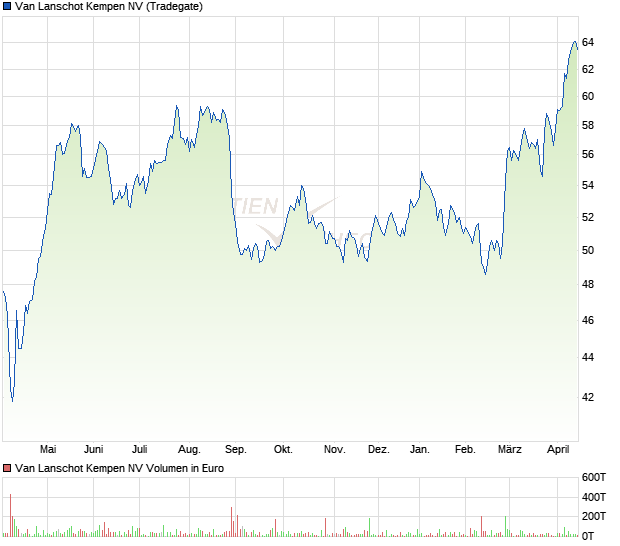Click the Dez. month label

pyautogui.click(x=378, y=450)
